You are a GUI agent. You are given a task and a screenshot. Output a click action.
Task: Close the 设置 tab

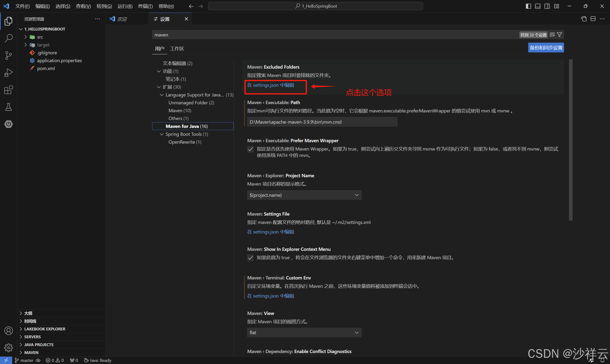coord(186,19)
